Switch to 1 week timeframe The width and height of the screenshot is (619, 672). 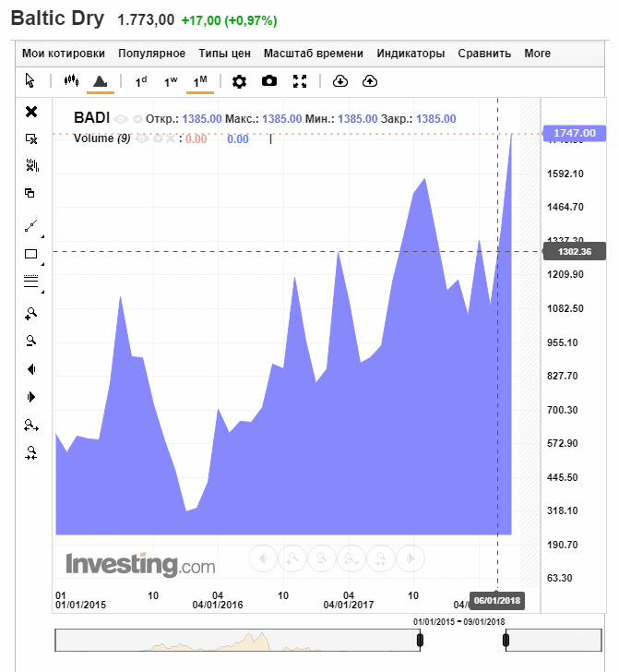171,81
